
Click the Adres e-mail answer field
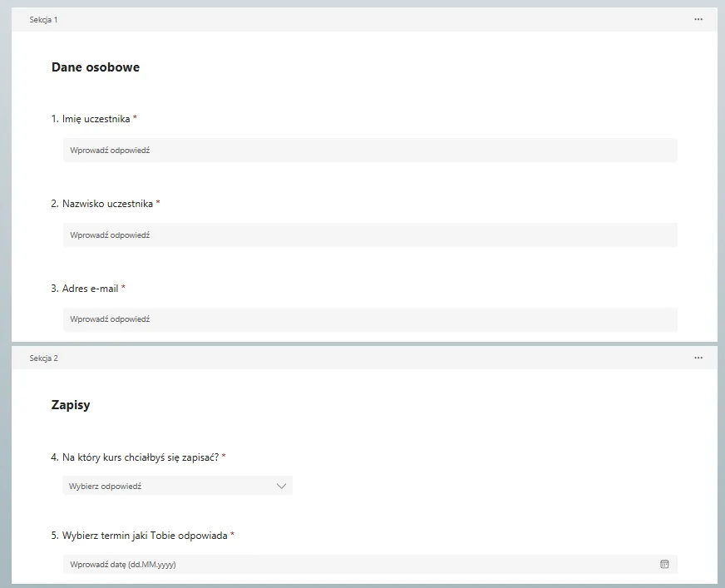tap(370, 319)
